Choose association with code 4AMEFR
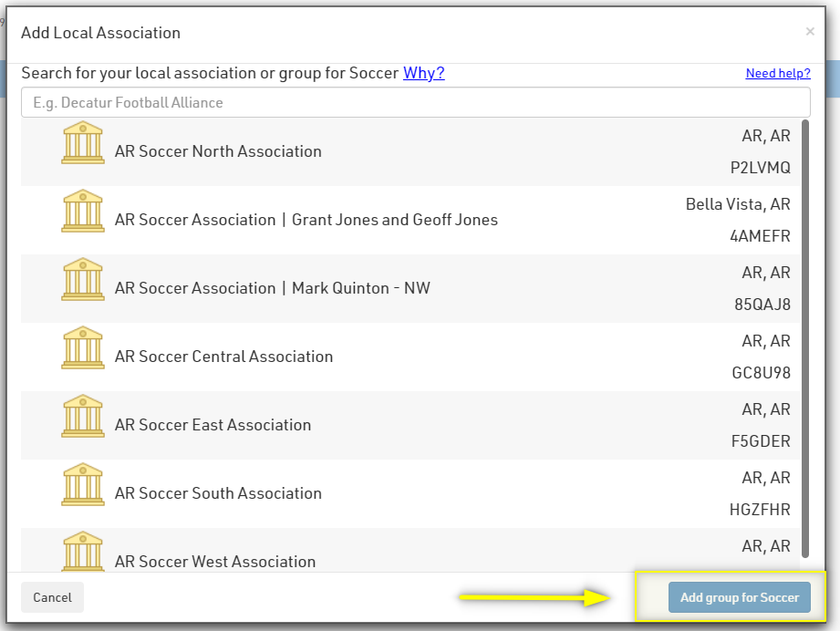Image resolution: width=840 pixels, height=631 pixels. (x=760, y=236)
